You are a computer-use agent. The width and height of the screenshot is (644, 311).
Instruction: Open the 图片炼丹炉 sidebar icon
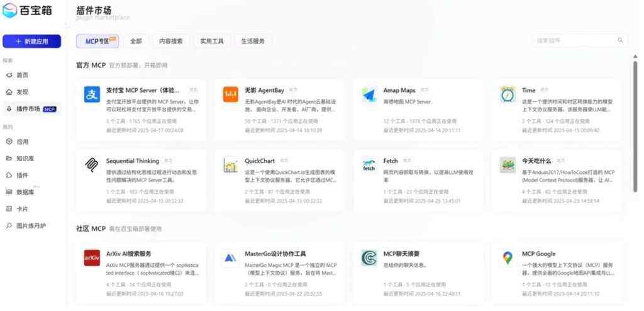tap(9, 226)
